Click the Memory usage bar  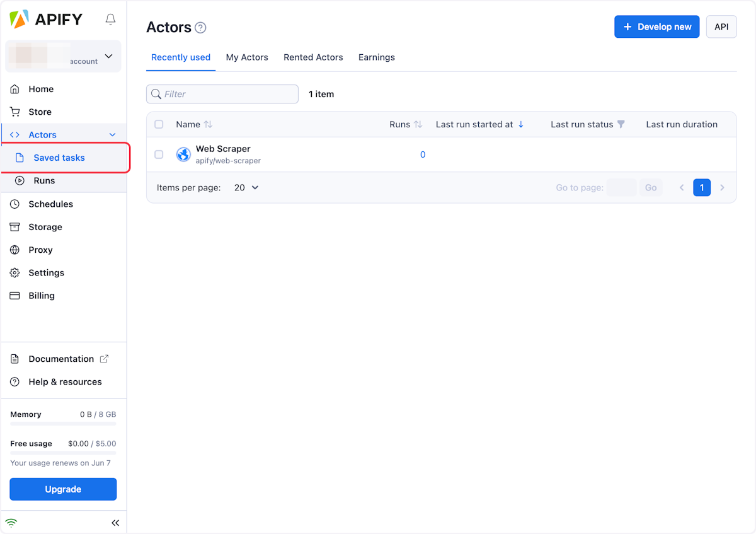tap(63, 424)
